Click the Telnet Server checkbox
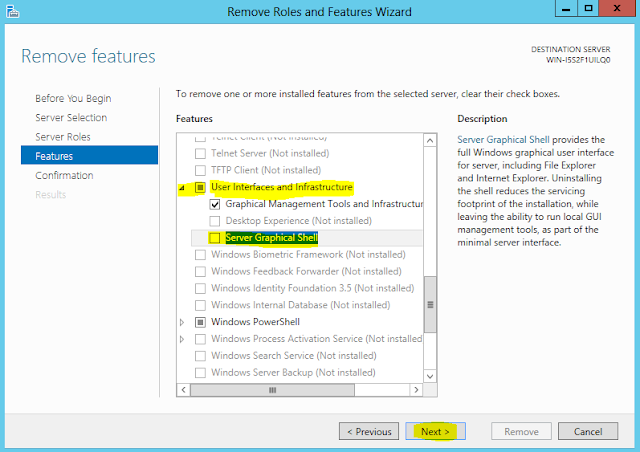 point(200,154)
